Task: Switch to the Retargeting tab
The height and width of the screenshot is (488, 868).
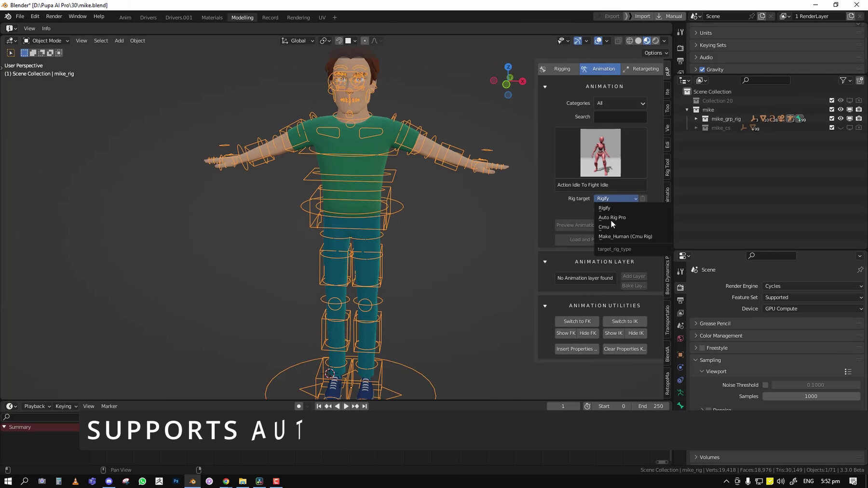Action: click(642, 69)
